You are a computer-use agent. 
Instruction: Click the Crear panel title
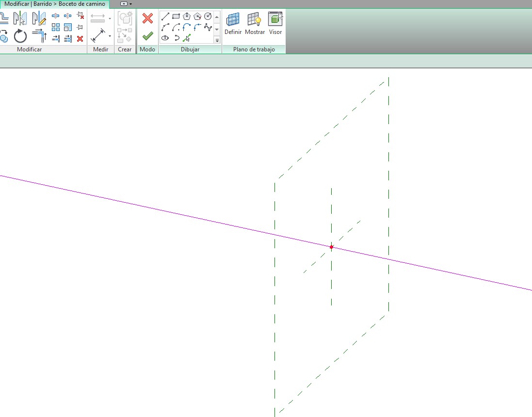coord(125,49)
